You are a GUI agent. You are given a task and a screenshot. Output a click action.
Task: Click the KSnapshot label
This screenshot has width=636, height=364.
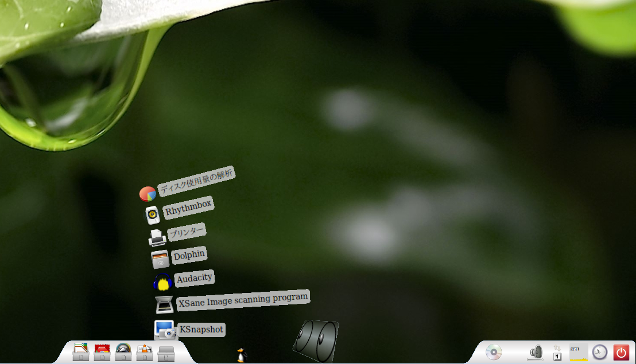click(201, 330)
